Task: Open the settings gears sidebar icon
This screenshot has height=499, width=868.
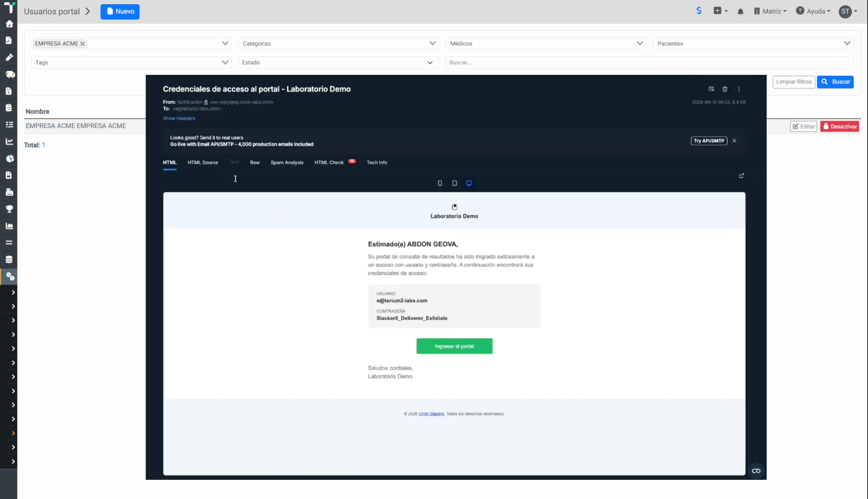Action: (10, 276)
